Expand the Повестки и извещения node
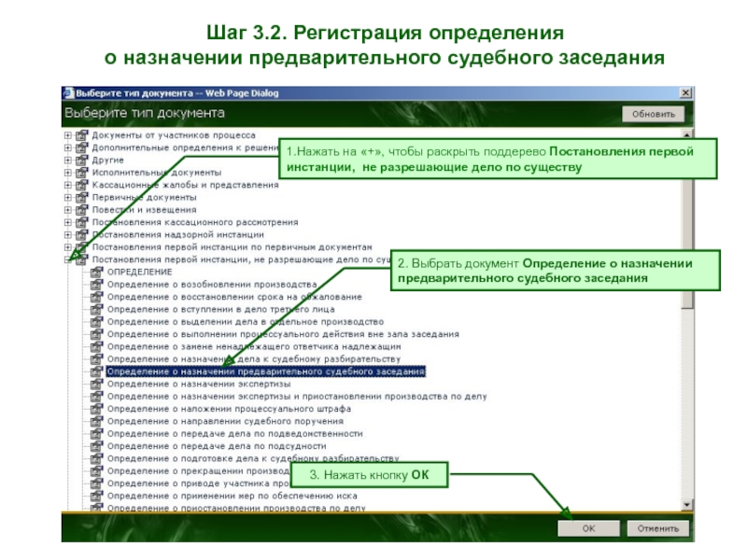This screenshot has width=747, height=560. [67, 209]
